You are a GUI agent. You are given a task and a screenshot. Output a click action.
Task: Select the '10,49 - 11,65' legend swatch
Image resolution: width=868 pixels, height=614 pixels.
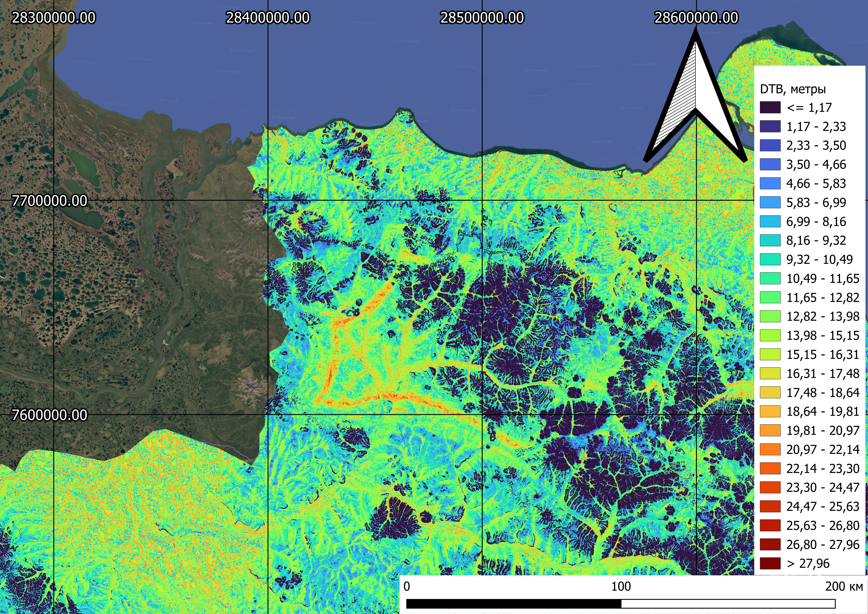click(x=770, y=279)
